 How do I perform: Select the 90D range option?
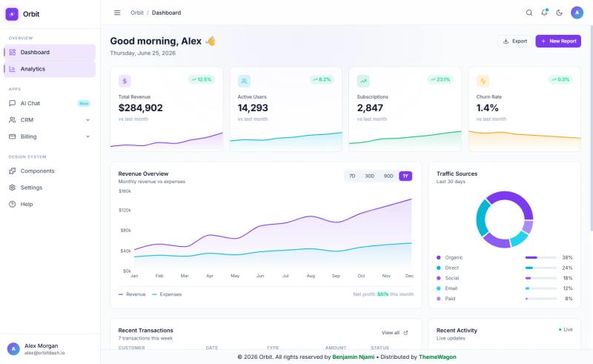(388, 176)
